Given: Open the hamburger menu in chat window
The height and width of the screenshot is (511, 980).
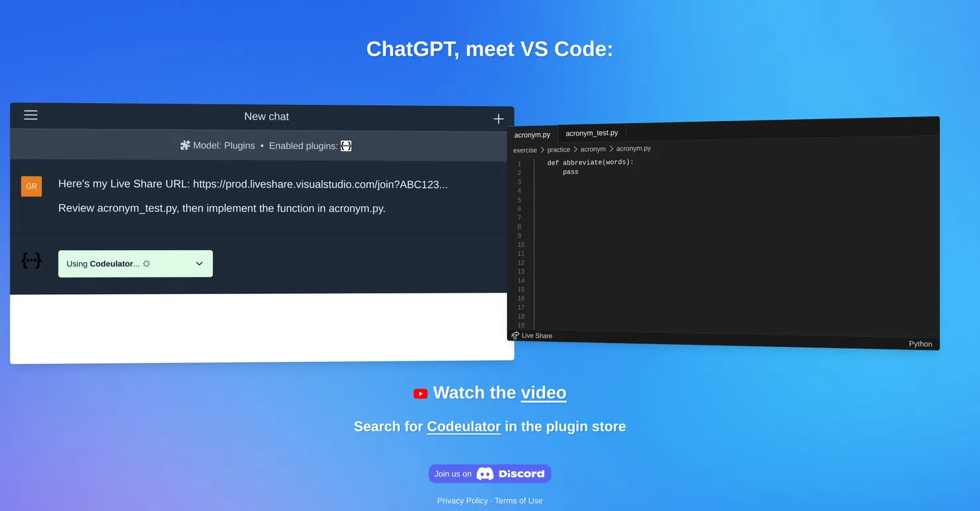Looking at the screenshot, I should 31,115.
